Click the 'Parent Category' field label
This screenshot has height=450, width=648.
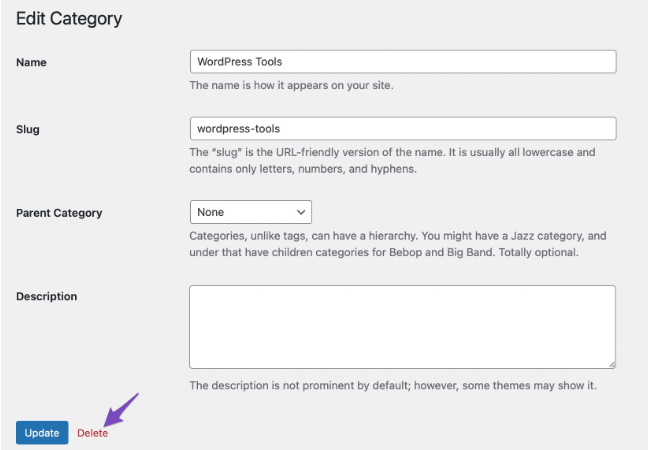click(59, 213)
